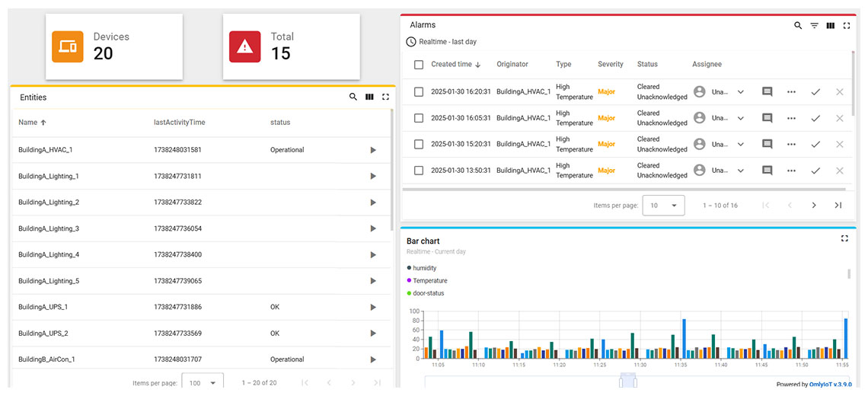The height and width of the screenshot is (396, 868).
Task: Open Alarms items per page dropdown
Action: coord(663,206)
